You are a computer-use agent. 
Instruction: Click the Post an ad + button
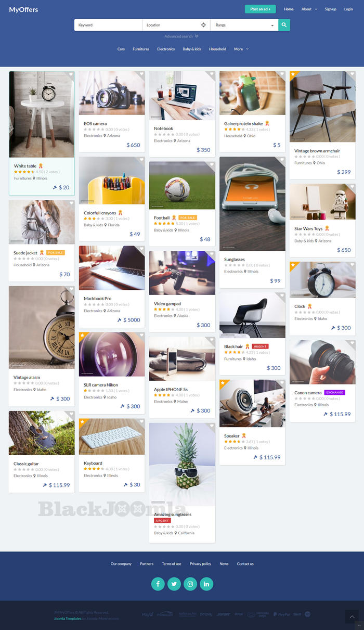point(260,9)
